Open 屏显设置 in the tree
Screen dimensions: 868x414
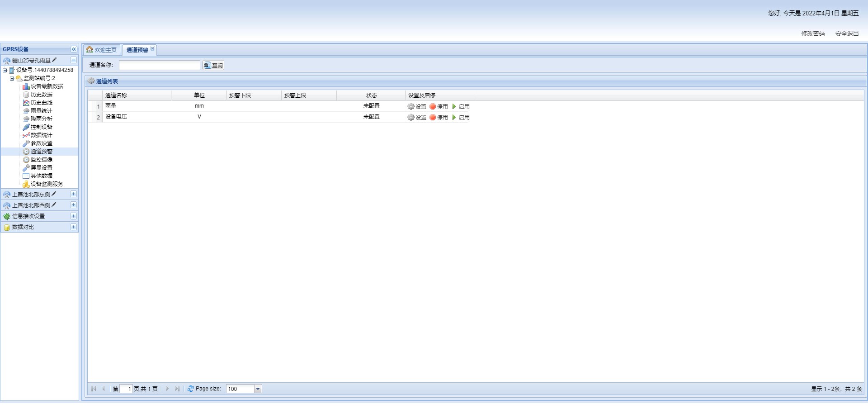41,168
